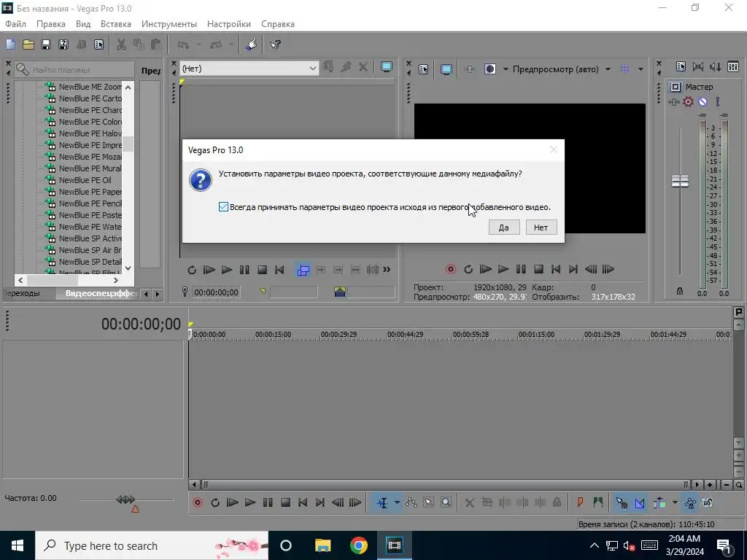Insert marker with orange flag icon
Viewport: 747px width, 560px height.
(x=580, y=502)
